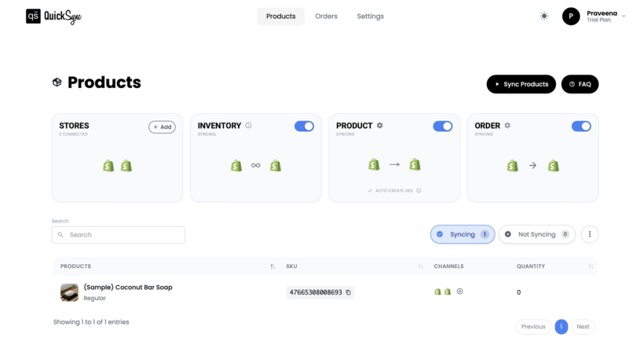Screen dimensions: 644x356
Task: Click the Add store button
Action: click(x=162, y=127)
